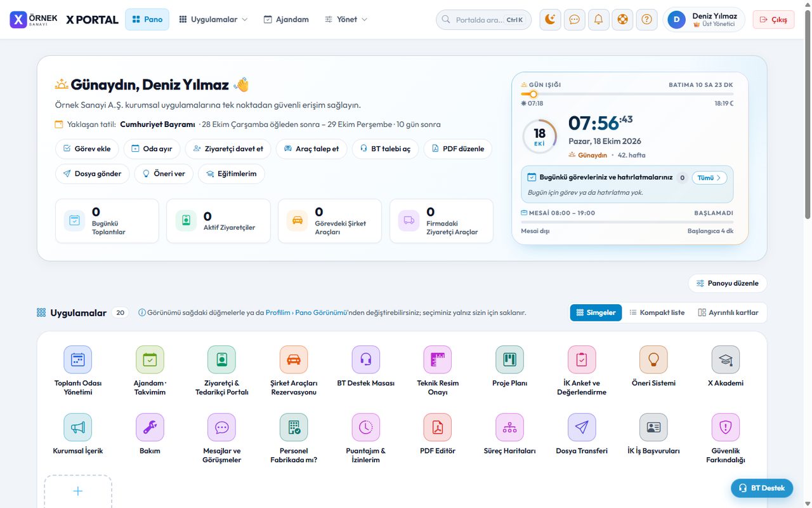This screenshot has width=812, height=508.
Task: Open Tümü tasks expander
Action: click(709, 178)
